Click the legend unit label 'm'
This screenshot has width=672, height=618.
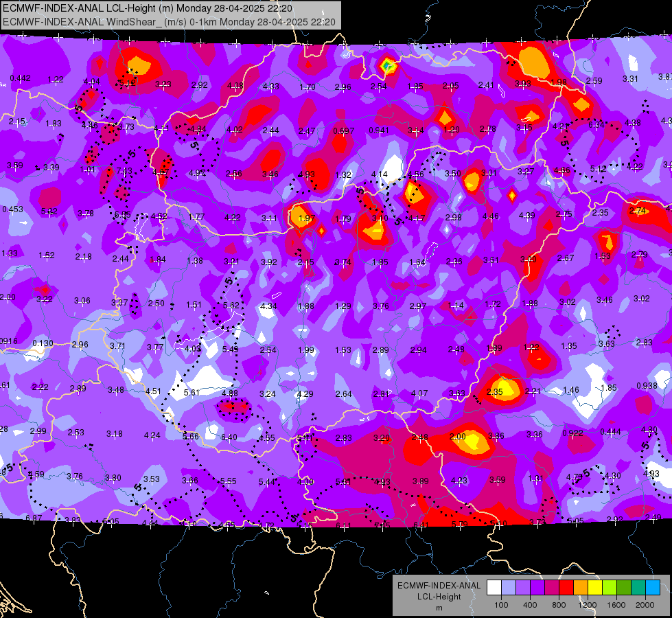[439, 608]
